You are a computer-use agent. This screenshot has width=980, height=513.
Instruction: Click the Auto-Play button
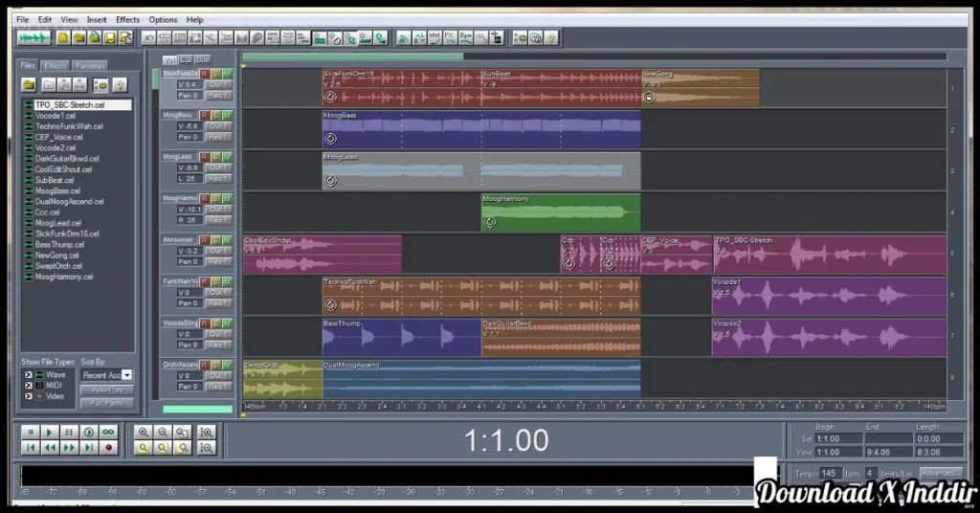[106, 390]
